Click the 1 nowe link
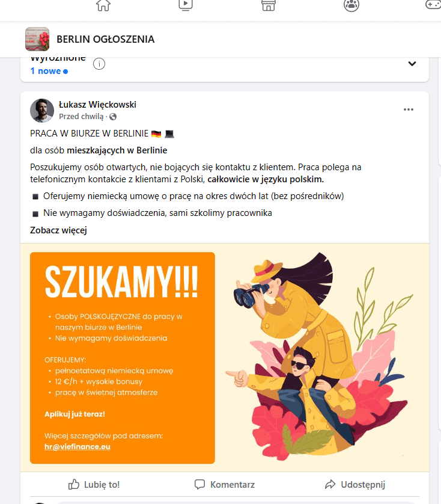The image size is (441, 504). click(x=49, y=71)
